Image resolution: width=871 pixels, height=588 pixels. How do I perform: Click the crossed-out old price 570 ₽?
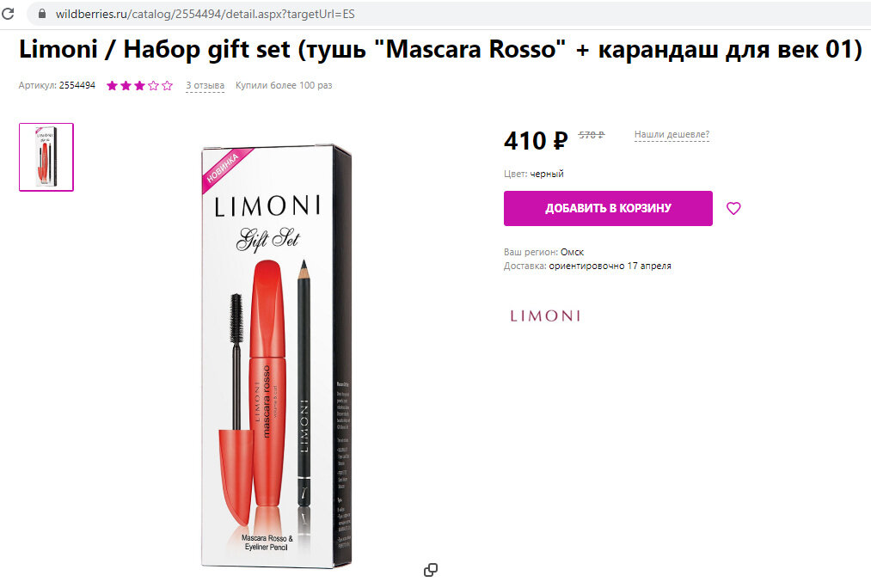591,135
